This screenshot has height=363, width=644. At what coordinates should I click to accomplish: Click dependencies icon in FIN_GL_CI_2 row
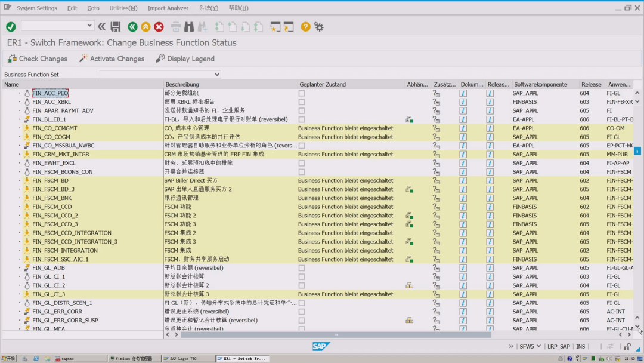click(410, 285)
